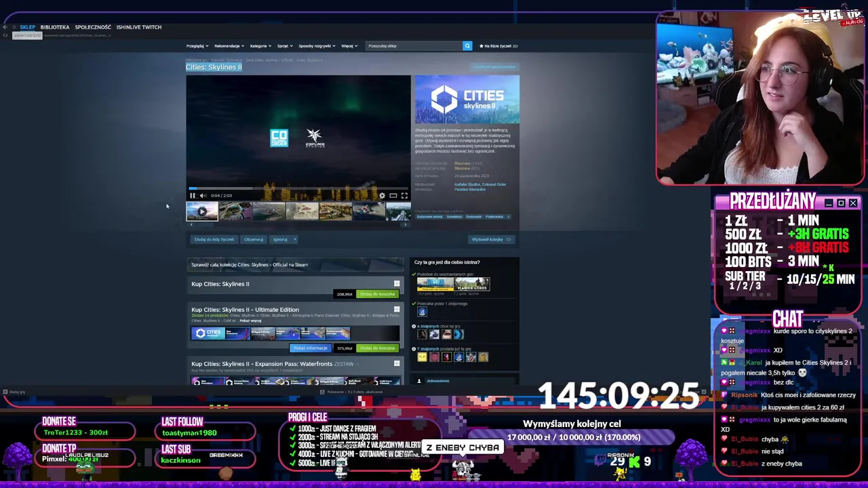This screenshot has height=488, width=868.
Task: Click Windows icon beside Kup Cities: Skylines II
Action: point(397,284)
